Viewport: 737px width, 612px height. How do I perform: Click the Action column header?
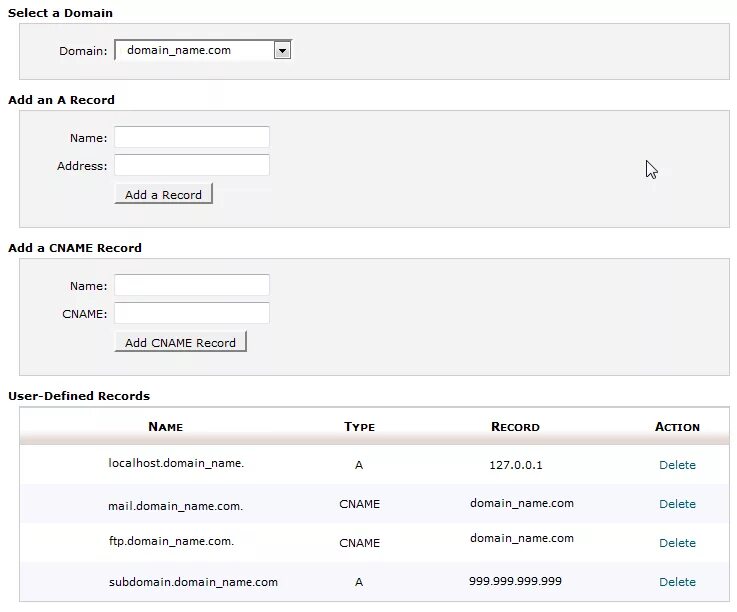click(x=677, y=427)
